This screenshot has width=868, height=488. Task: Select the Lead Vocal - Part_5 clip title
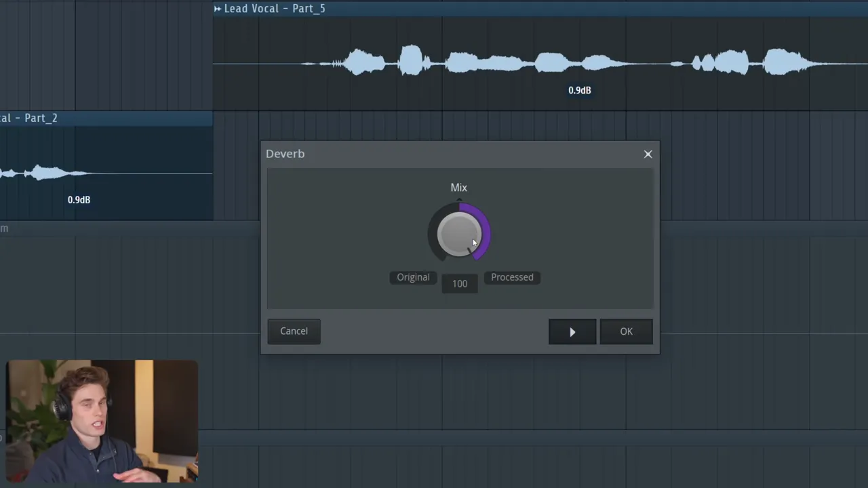tap(275, 9)
